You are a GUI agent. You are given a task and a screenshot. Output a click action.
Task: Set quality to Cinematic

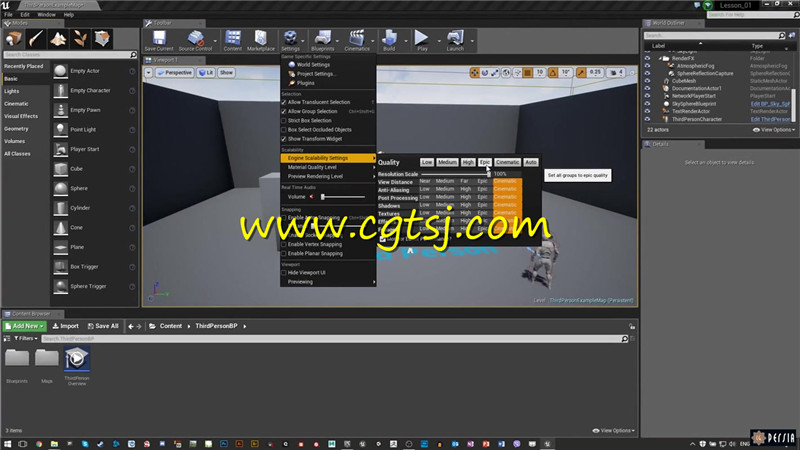pos(507,162)
